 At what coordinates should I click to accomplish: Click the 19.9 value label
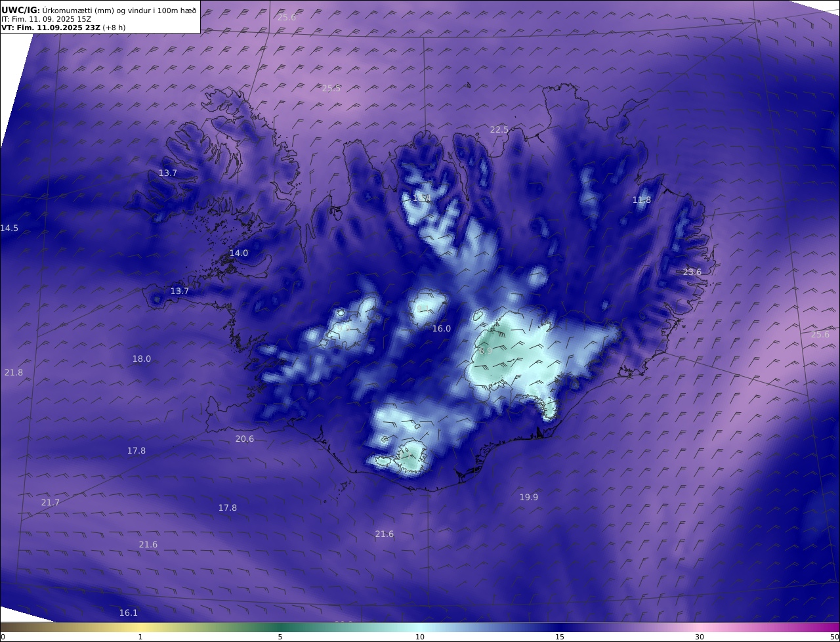click(x=529, y=498)
